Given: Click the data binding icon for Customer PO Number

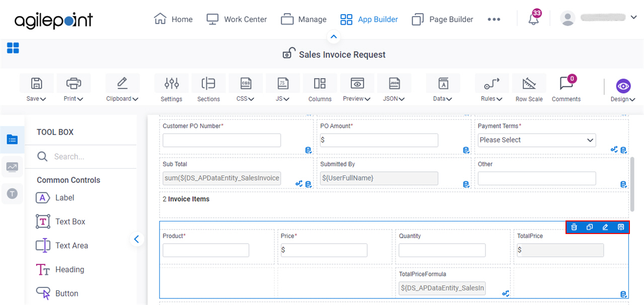Looking at the screenshot, I should coord(308,150).
